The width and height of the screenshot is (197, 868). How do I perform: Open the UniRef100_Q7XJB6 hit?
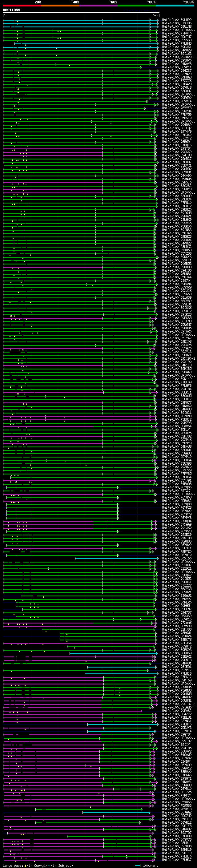pyautogui.click(x=176, y=23)
